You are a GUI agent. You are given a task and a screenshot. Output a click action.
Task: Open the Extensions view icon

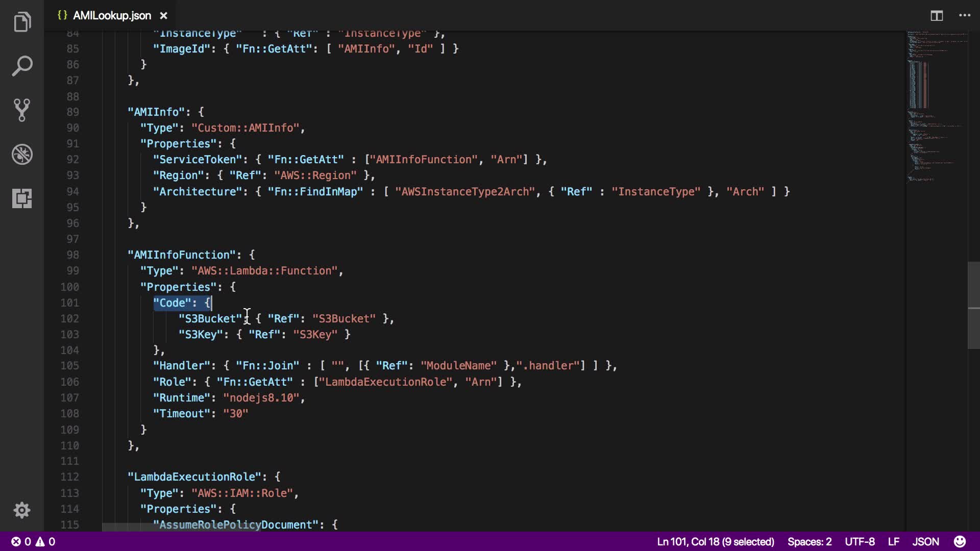(22, 198)
